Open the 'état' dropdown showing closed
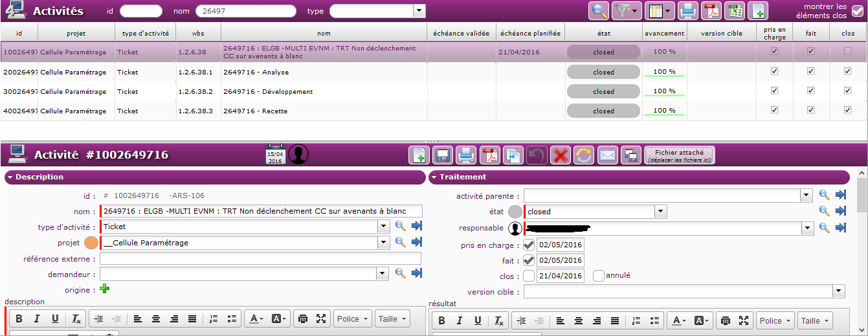 pyautogui.click(x=660, y=211)
